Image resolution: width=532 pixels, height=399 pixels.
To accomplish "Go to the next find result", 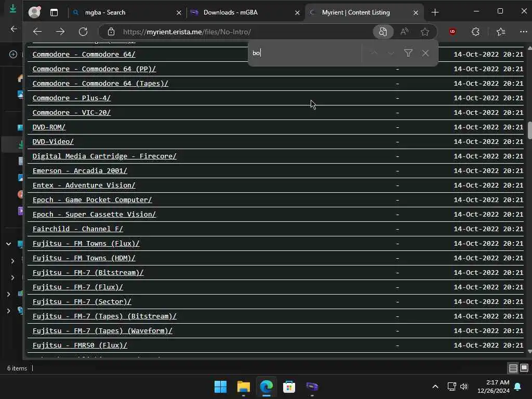I will coord(391,54).
